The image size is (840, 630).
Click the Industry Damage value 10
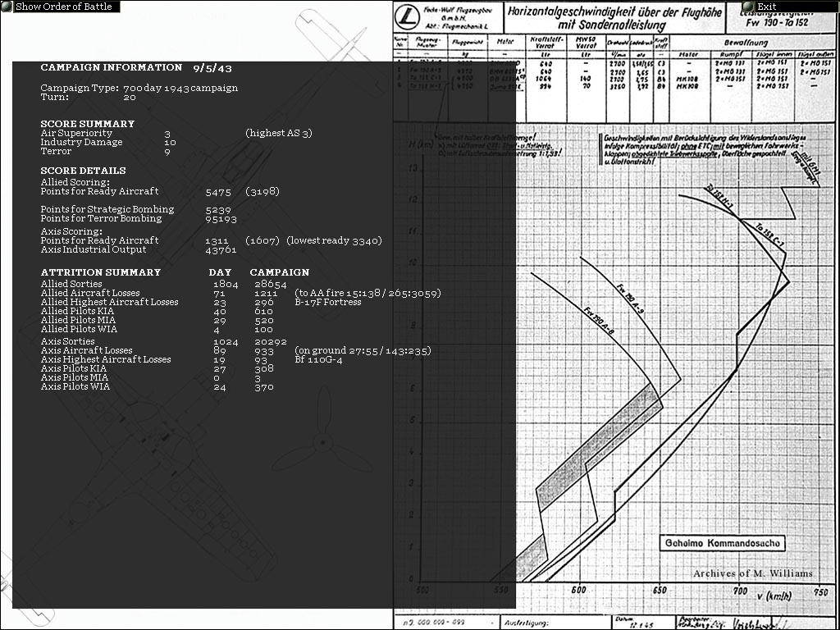(x=171, y=143)
